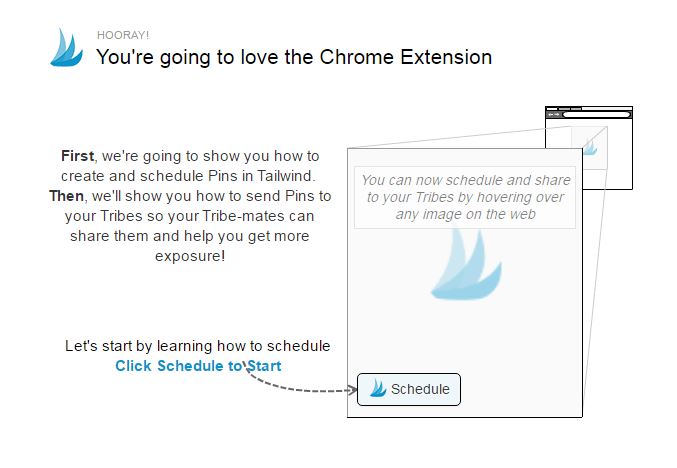Select the first tab of mini browser
This screenshot has width=677, height=468.
pyautogui.click(x=552, y=109)
